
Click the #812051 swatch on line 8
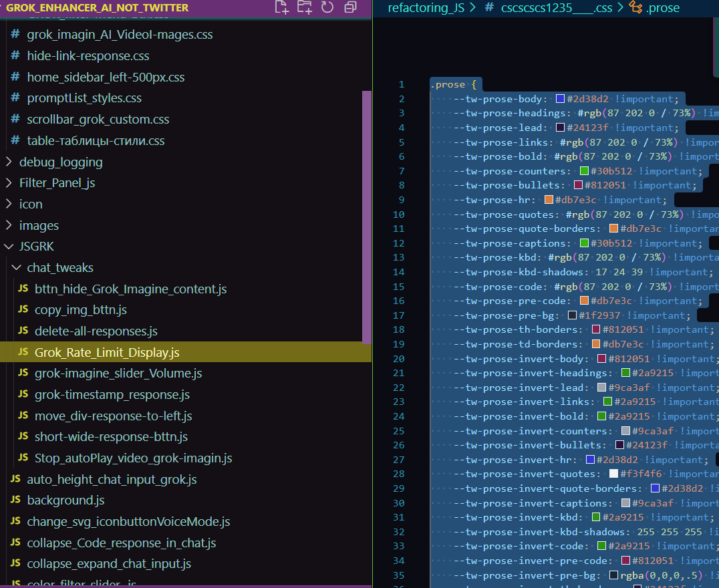point(578,185)
